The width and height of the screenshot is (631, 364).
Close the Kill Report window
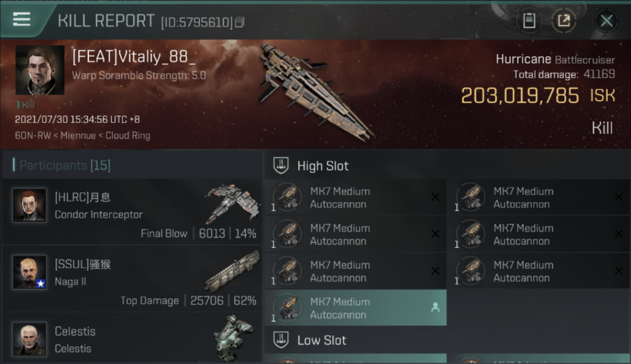[x=606, y=21]
